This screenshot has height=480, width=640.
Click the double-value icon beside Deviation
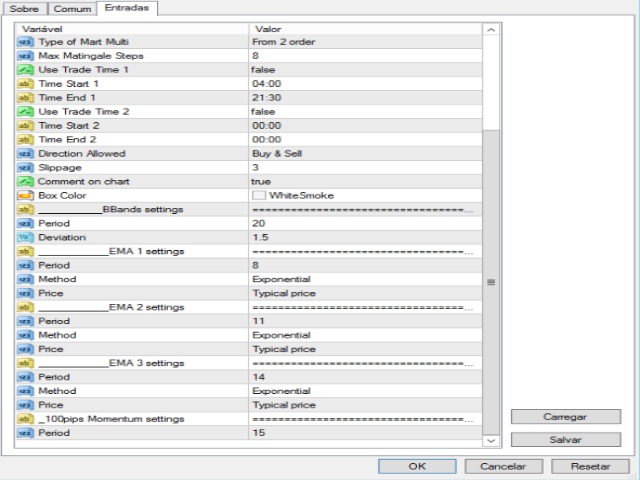tap(25, 238)
